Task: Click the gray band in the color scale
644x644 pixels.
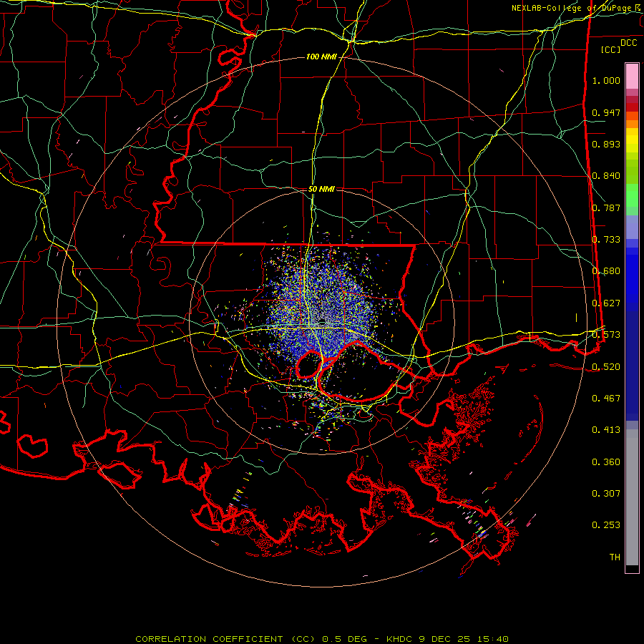Action: click(x=632, y=497)
